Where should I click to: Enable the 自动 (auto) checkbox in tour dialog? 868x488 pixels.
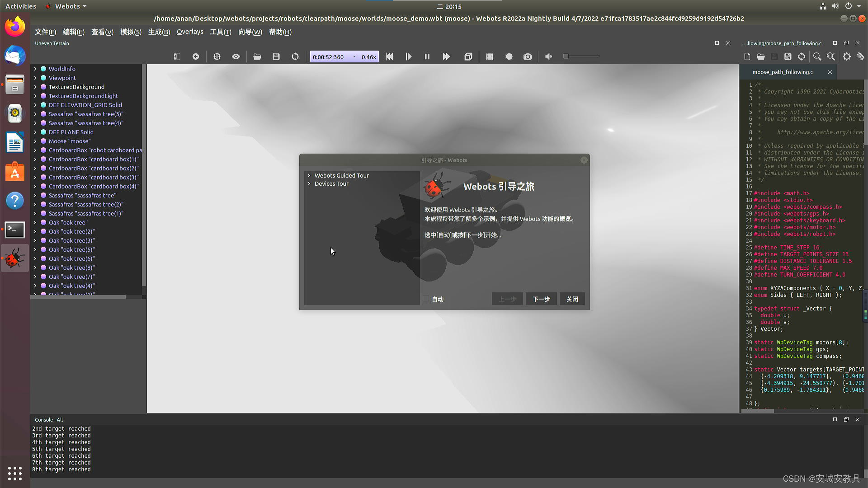[426, 299]
